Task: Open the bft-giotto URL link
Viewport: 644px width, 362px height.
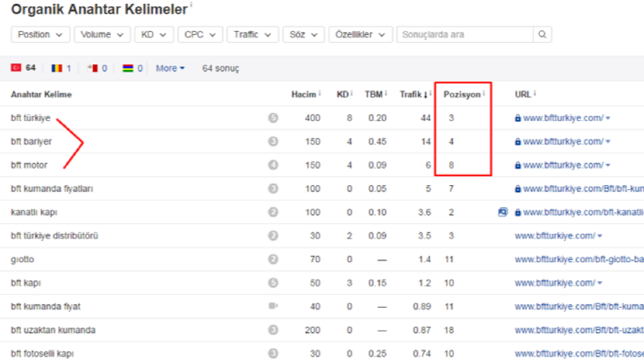Action: 579,260
